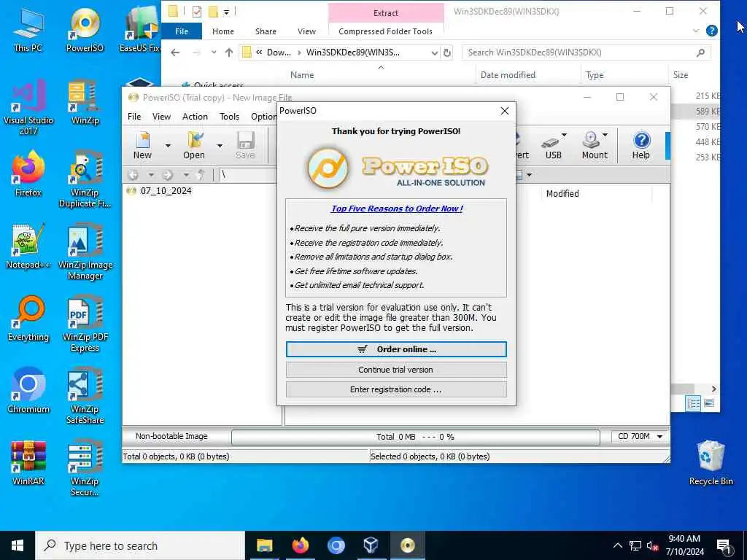747x560 pixels.
Task: Click the Order online button
Action: 396,349
